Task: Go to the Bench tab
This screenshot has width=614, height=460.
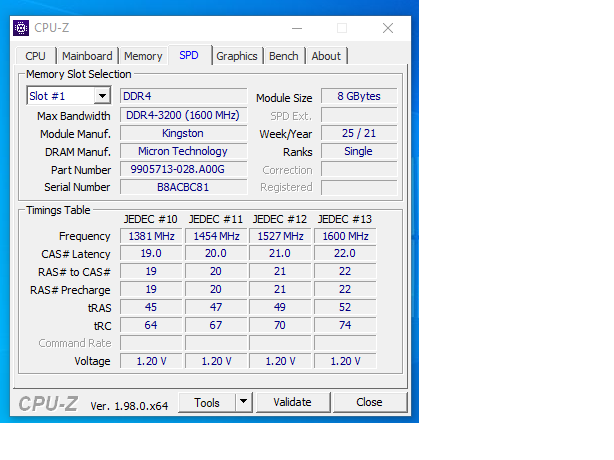Action: click(284, 56)
